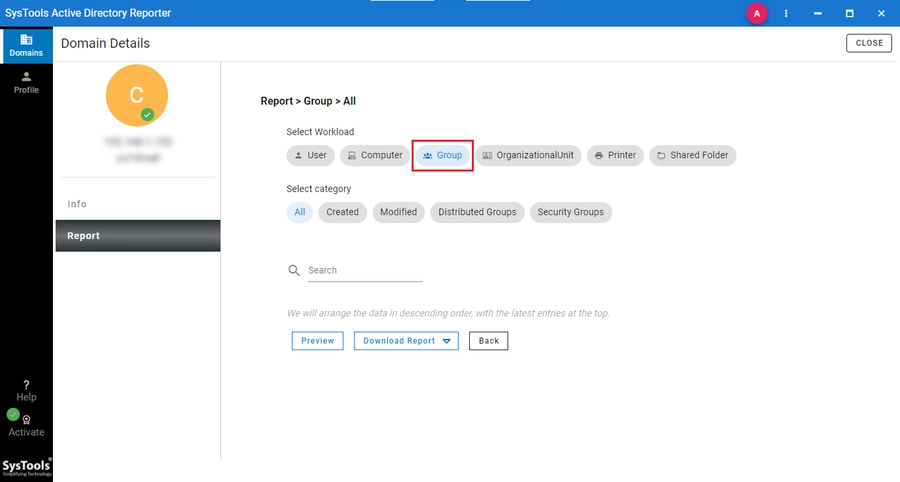The width and height of the screenshot is (900, 482).
Task: Open the Help option in sidebar
Action: (x=26, y=390)
